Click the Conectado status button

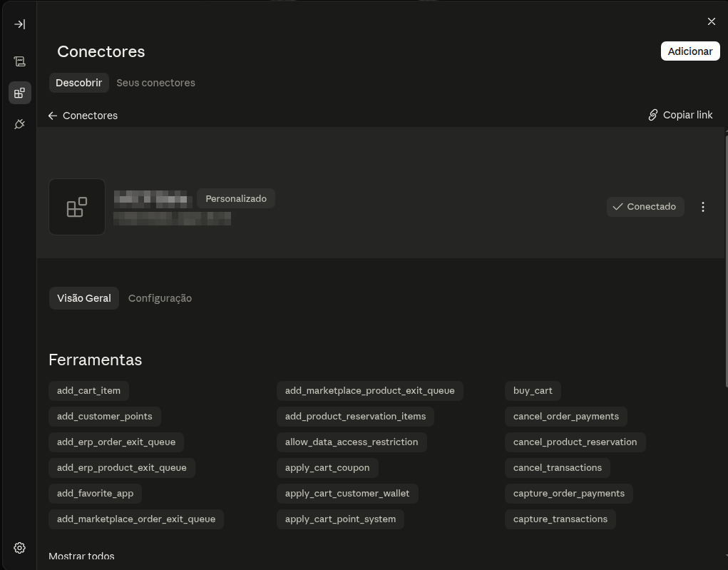pos(645,207)
